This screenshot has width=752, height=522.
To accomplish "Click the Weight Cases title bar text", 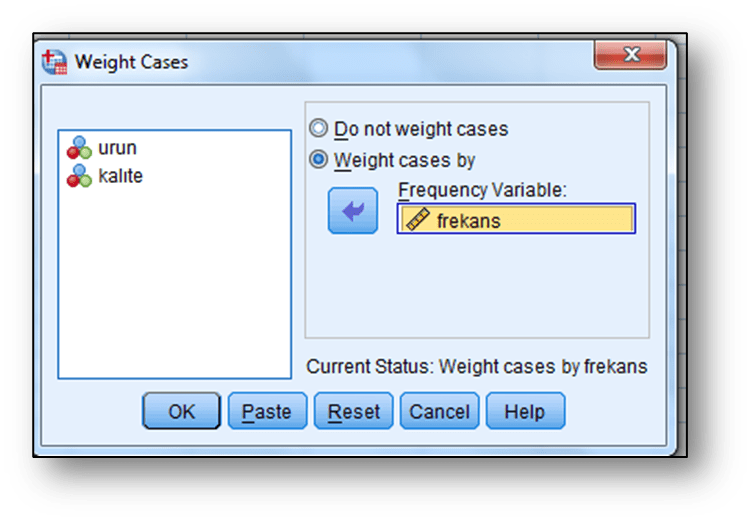I will [131, 62].
